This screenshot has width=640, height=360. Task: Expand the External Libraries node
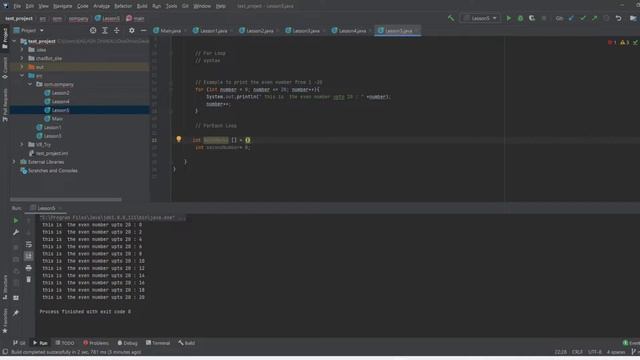coord(15,162)
